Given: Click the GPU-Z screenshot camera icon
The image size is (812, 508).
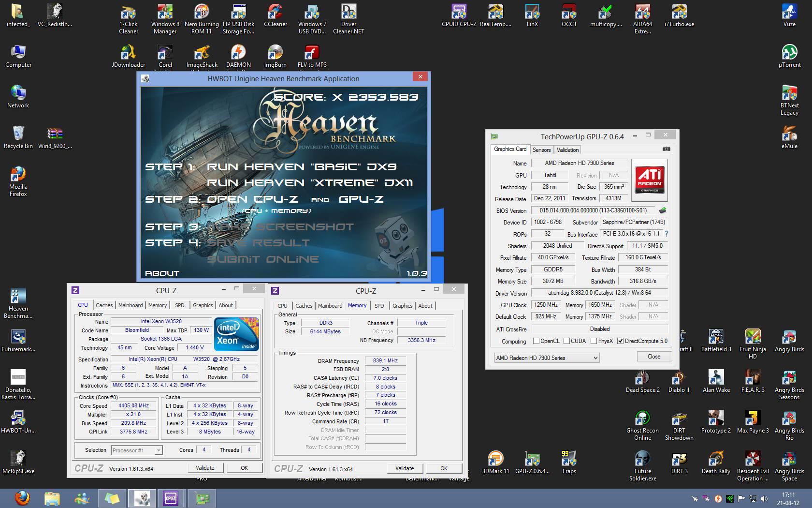Looking at the screenshot, I should click(x=666, y=149).
